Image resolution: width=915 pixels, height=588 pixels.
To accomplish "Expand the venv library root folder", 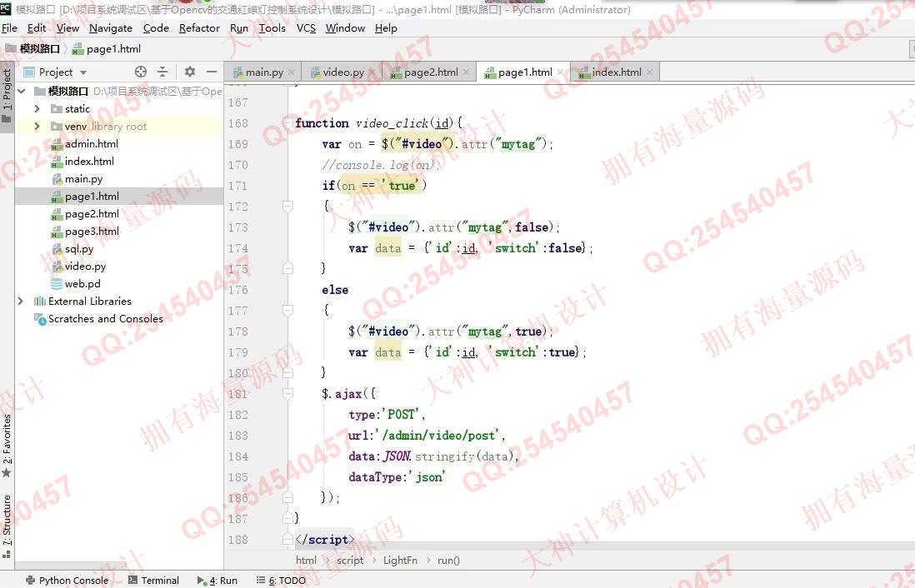I will tap(37, 127).
